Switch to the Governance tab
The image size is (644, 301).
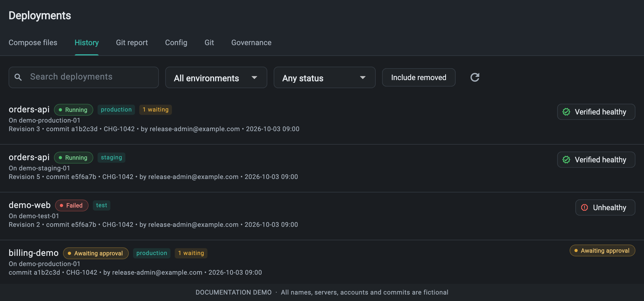pos(251,42)
